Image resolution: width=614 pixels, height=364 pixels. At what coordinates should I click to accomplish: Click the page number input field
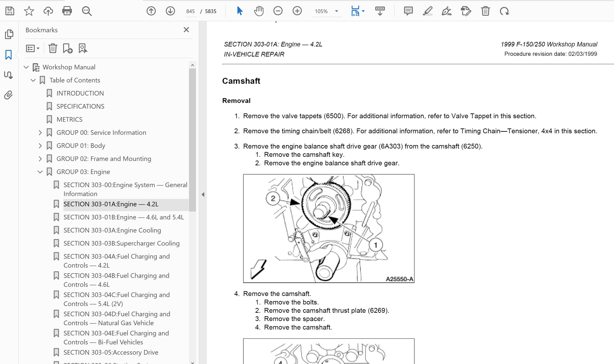(x=190, y=11)
